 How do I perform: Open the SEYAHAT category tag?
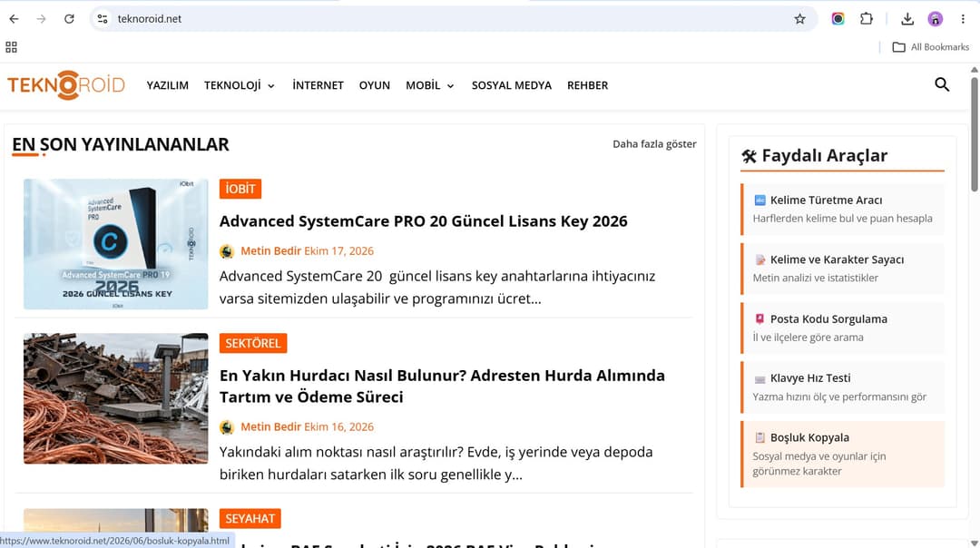(x=250, y=519)
